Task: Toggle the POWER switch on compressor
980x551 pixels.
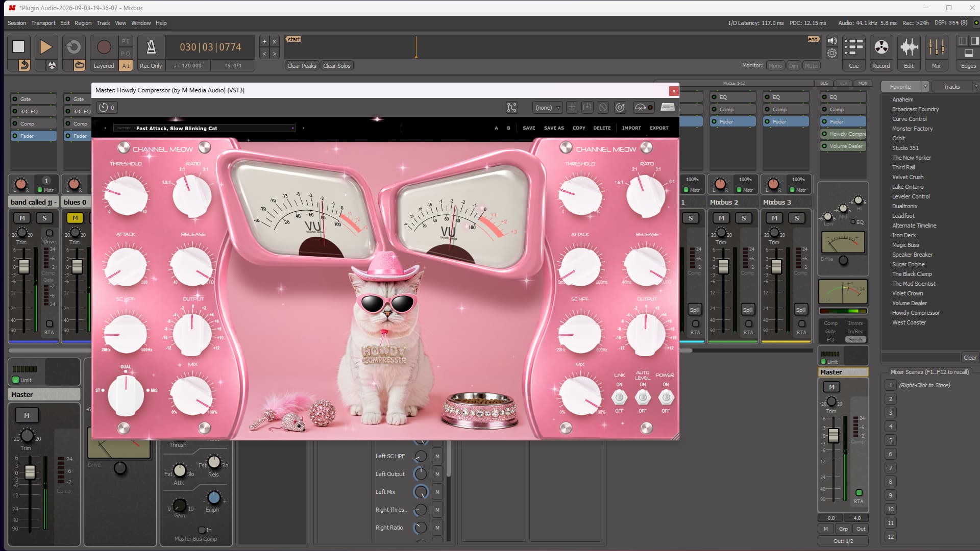Action: coord(666,397)
